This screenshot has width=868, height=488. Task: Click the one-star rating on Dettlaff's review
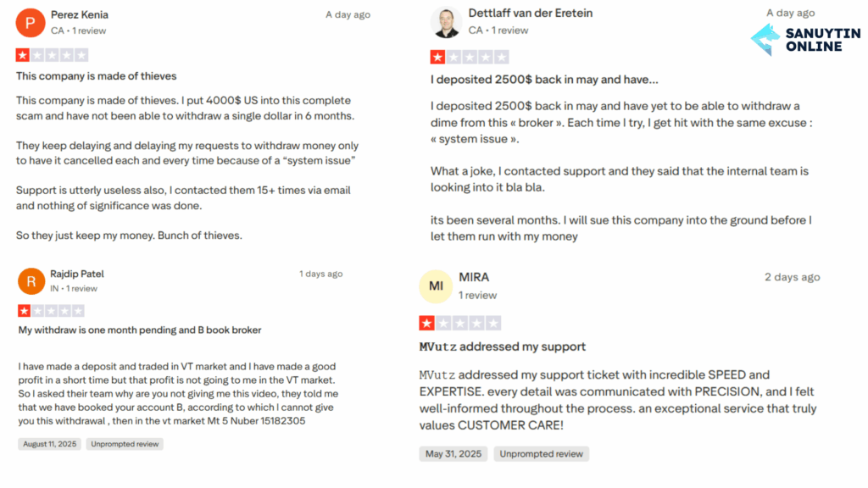[470, 57]
